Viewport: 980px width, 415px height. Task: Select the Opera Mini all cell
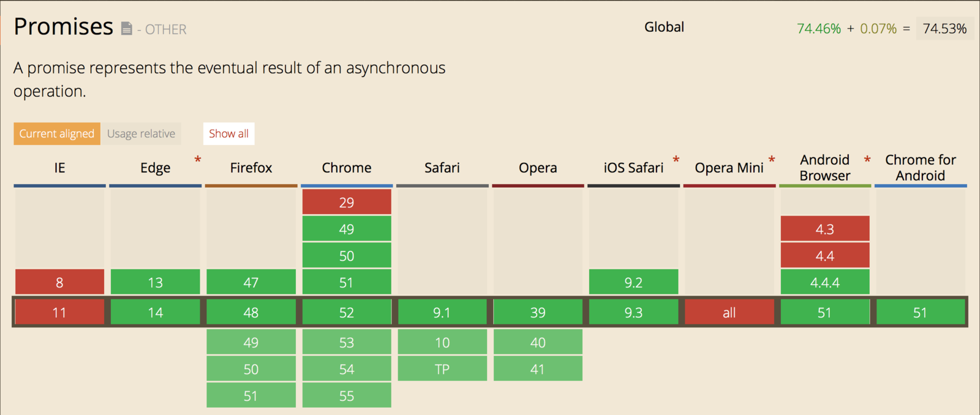click(729, 312)
